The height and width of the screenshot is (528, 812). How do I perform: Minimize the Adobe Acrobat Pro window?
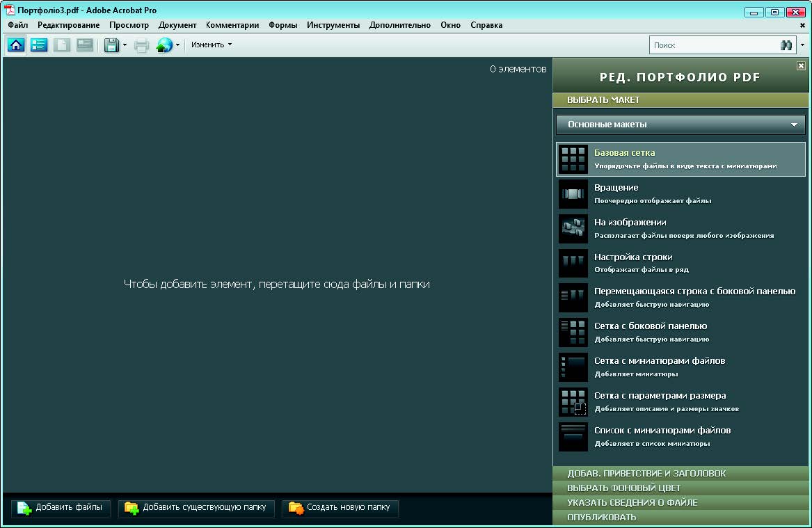(x=754, y=12)
